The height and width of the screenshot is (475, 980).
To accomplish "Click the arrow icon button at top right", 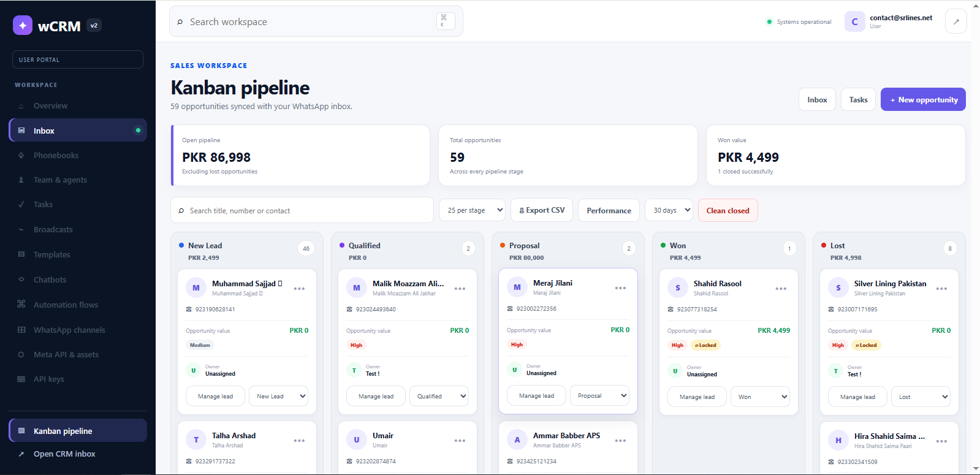I will point(956,21).
